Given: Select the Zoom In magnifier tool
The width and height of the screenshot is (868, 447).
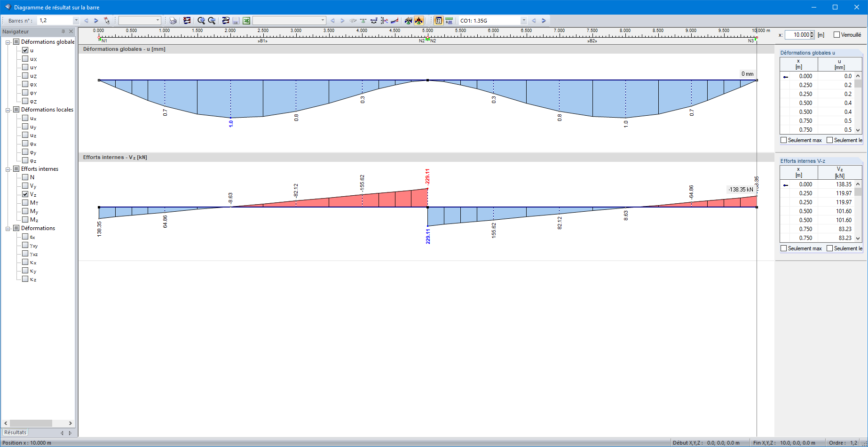Looking at the screenshot, I should coord(201,20).
